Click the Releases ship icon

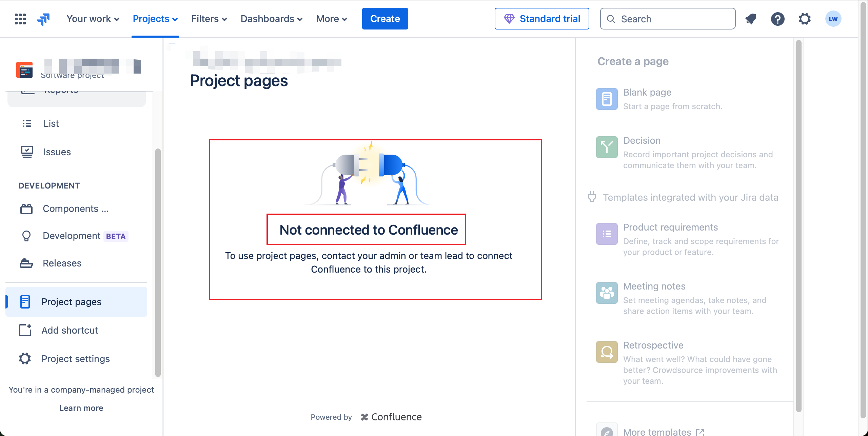coord(26,263)
